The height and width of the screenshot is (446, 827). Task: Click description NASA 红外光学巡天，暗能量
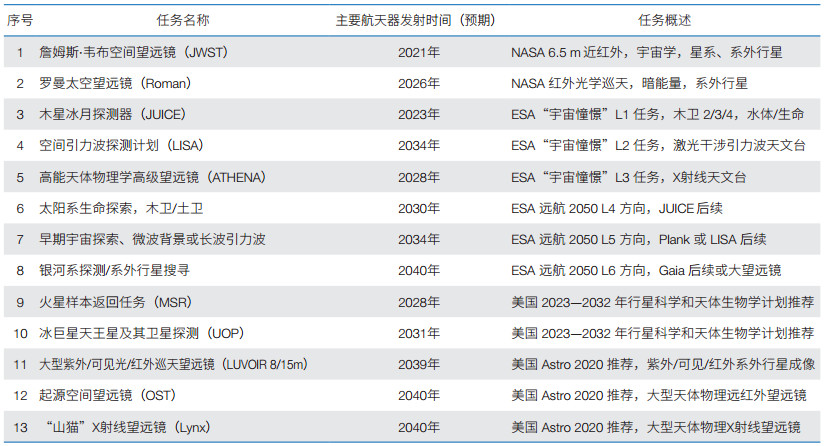629,83
